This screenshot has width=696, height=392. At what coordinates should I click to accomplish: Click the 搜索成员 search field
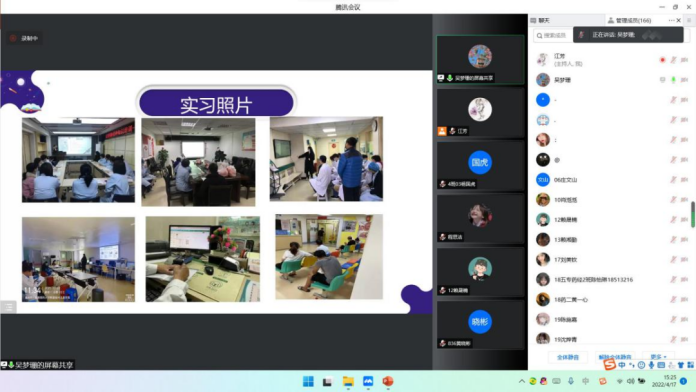click(553, 35)
